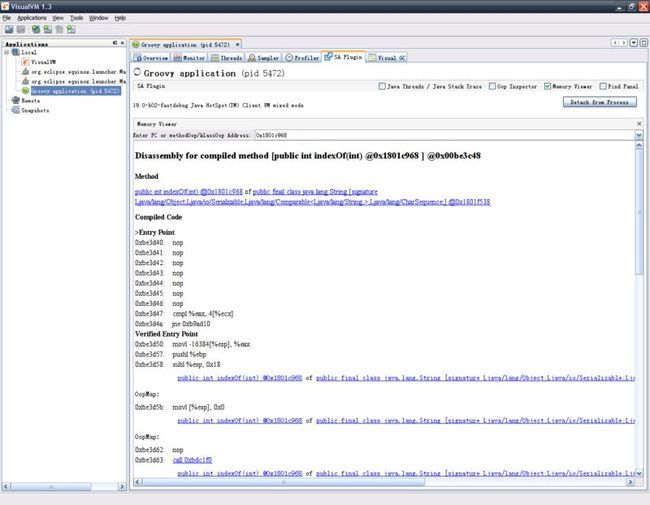Click the green Groovy application icon in the tree
Image resolution: width=650 pixels, height=505 pixels.
click(x=26, y=91)
